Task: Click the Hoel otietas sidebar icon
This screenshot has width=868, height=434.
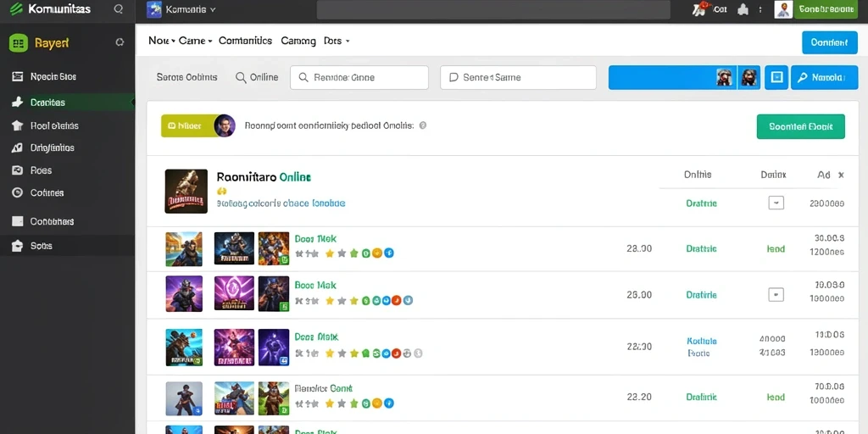Action: pyautogui.click(x=18, y=125)
